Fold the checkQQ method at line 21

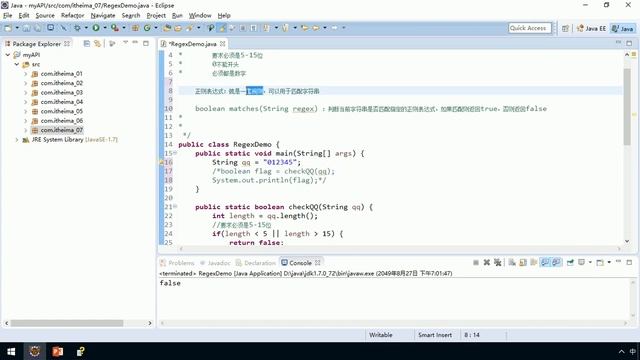pyautogui.click(x=175, y=207)
